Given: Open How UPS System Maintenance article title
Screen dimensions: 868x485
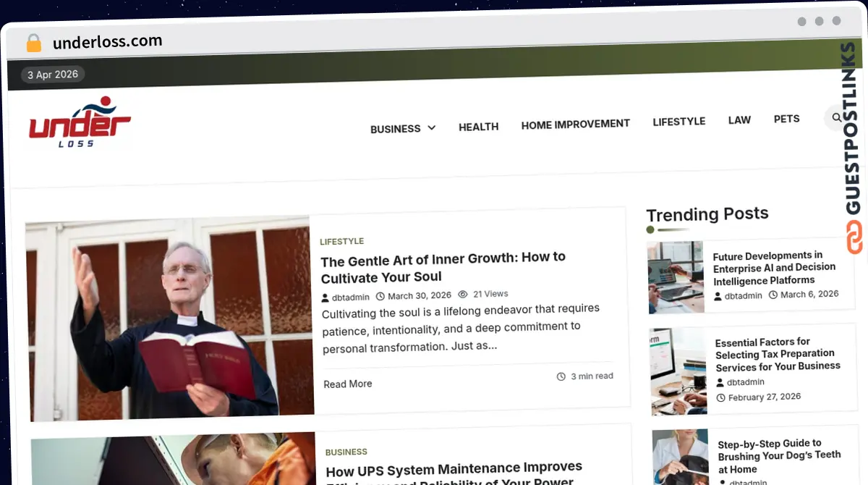Looking at the screenshot, I should tap(454, 474).
